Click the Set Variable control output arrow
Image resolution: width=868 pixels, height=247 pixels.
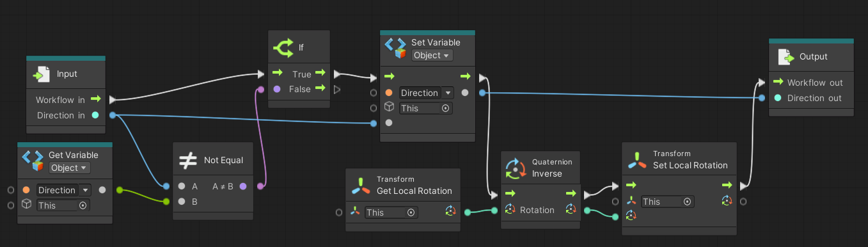465,77
